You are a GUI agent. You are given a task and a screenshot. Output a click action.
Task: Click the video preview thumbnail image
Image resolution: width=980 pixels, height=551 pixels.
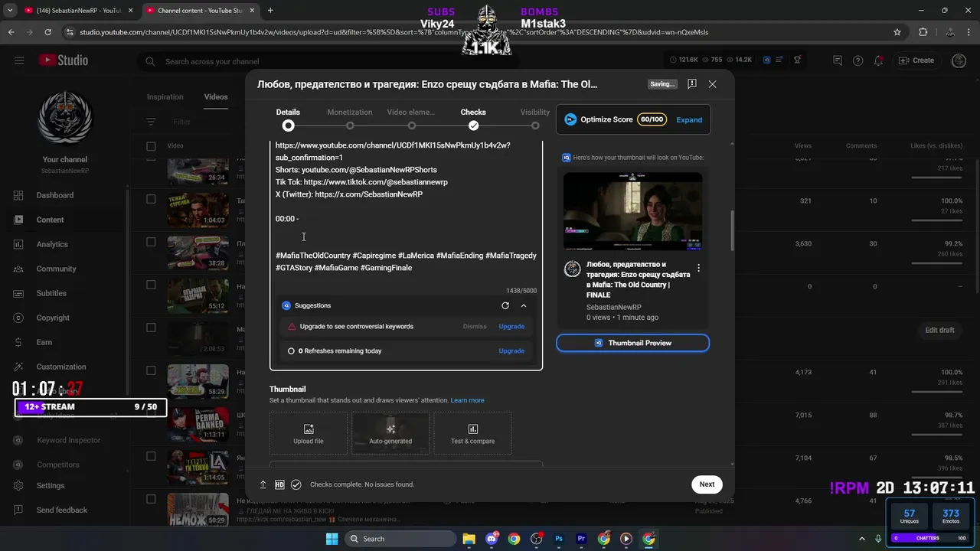point(632,210)
